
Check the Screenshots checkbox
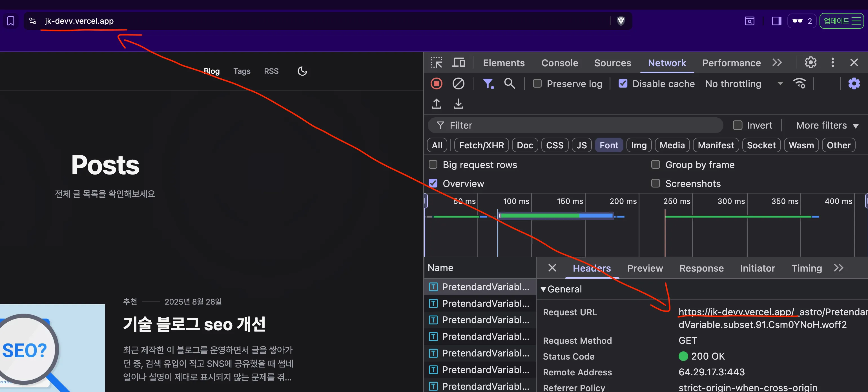click(x=656, y=183)
